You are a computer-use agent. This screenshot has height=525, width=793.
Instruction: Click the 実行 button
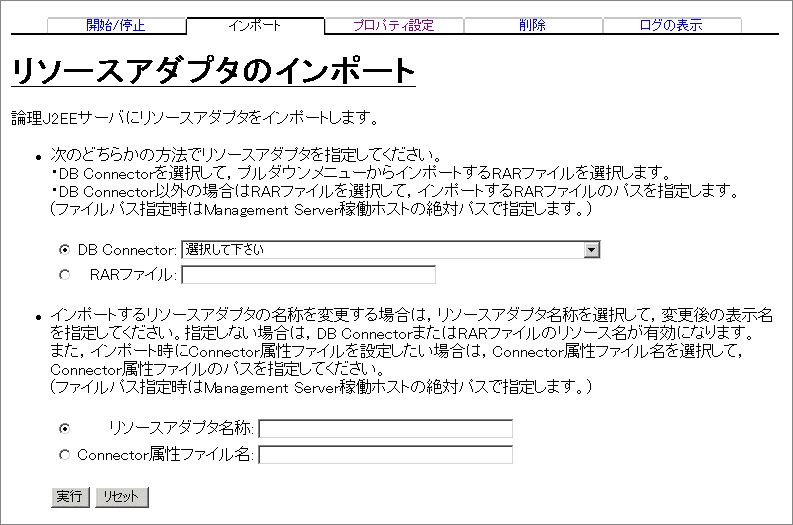(70, 497)
